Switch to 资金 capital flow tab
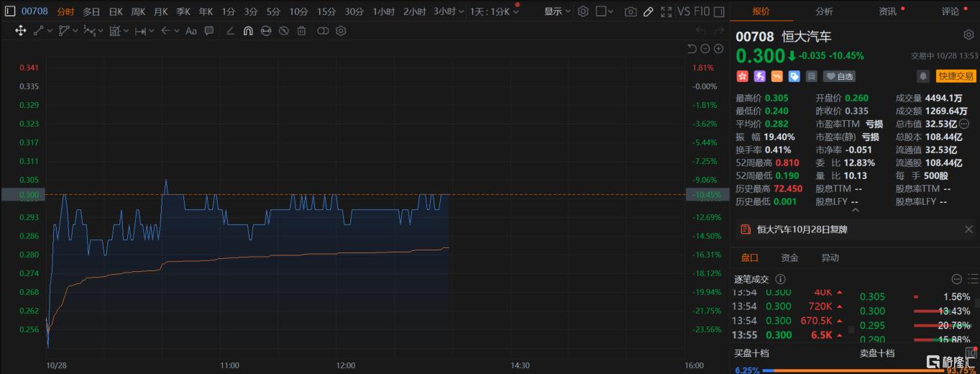 pyautogui.click(x=789, y=257)
